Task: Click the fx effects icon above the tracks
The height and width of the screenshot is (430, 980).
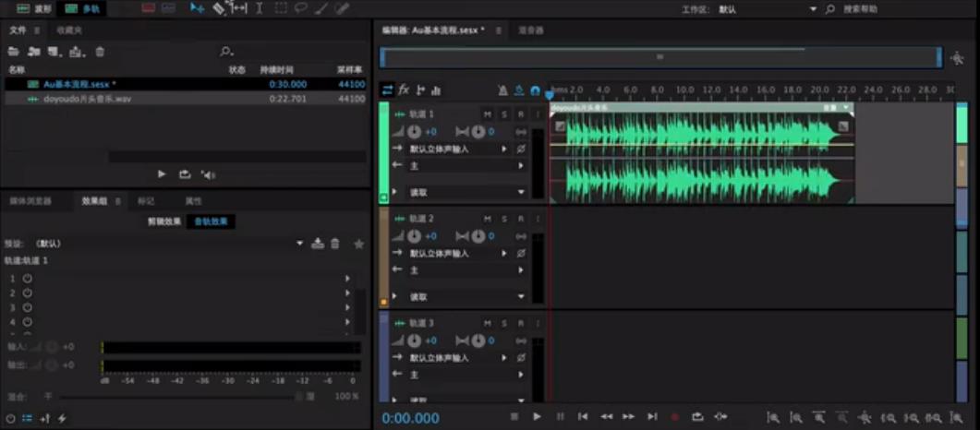Action: (x=404, y=90)
